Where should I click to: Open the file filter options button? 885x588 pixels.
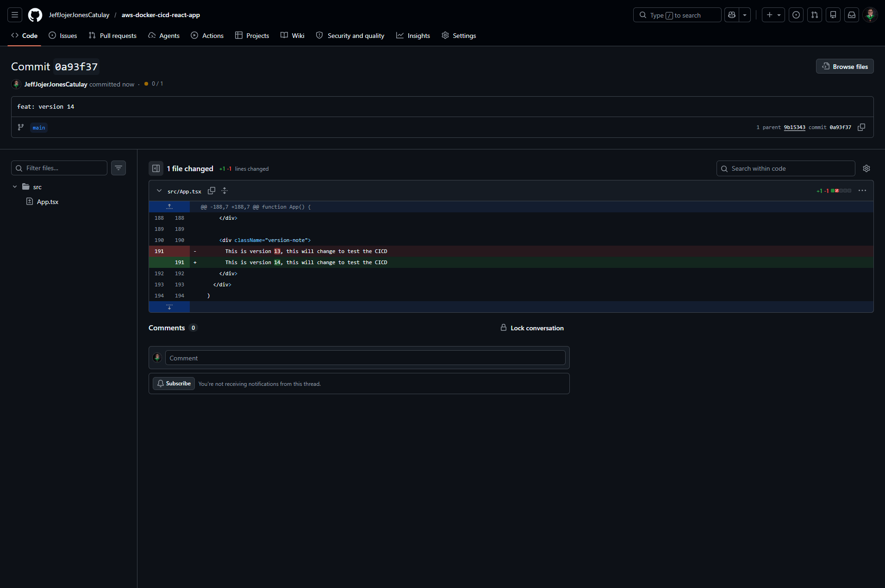tap(118, 168)
